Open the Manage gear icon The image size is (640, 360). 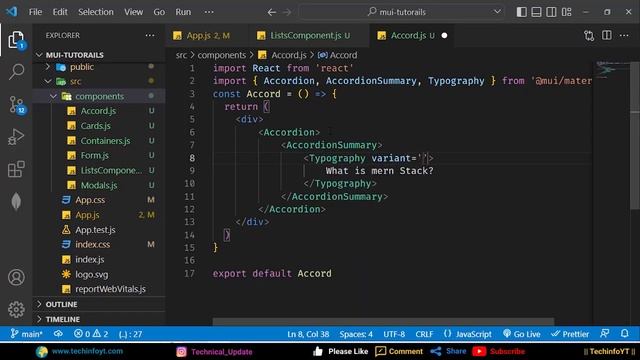16,309
